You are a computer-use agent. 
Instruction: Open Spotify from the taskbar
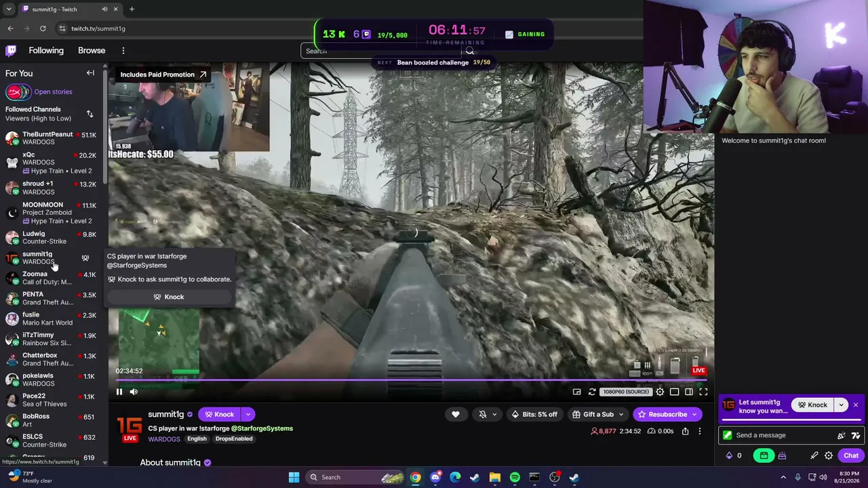coord(515,477)
